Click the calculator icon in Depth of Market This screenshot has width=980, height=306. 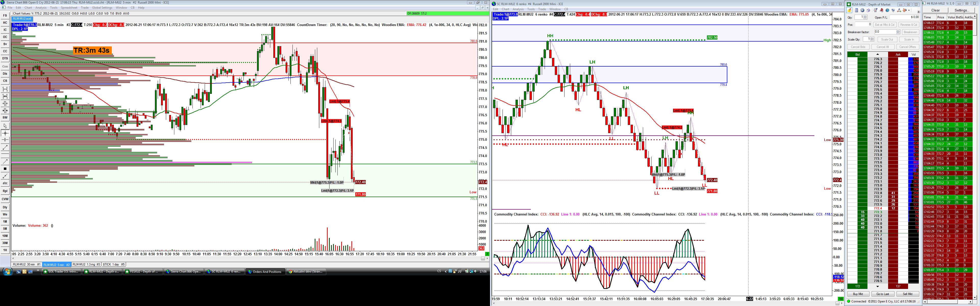856,10
